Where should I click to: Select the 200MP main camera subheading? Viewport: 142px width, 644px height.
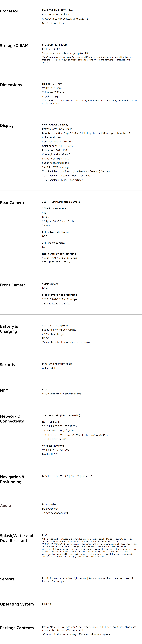[54, 208]
